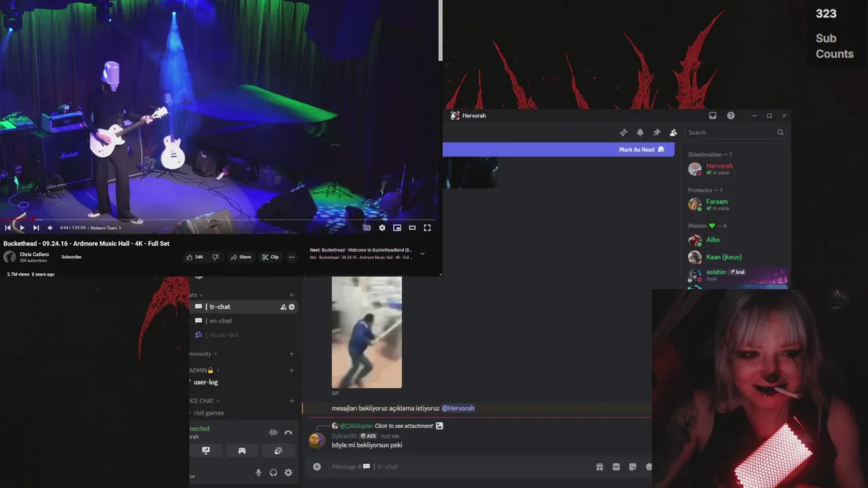868x488 pixels.
Task: Open Discord help icon
Action: (730, 115)
